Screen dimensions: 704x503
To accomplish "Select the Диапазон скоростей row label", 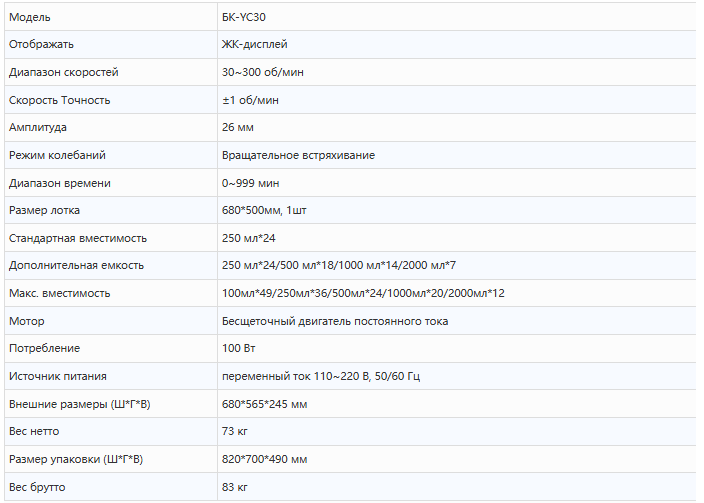I will click(x=63, y=72).
